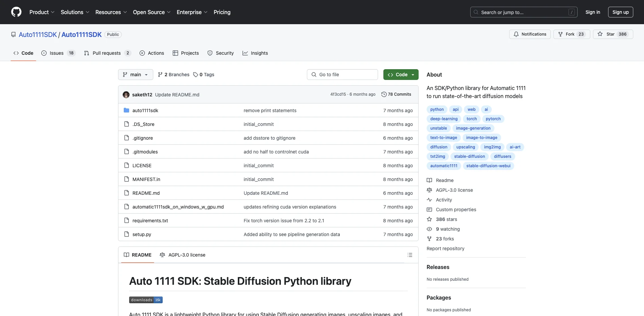
Task: Click the Custom properties icon
Action: tap(429, 210)
